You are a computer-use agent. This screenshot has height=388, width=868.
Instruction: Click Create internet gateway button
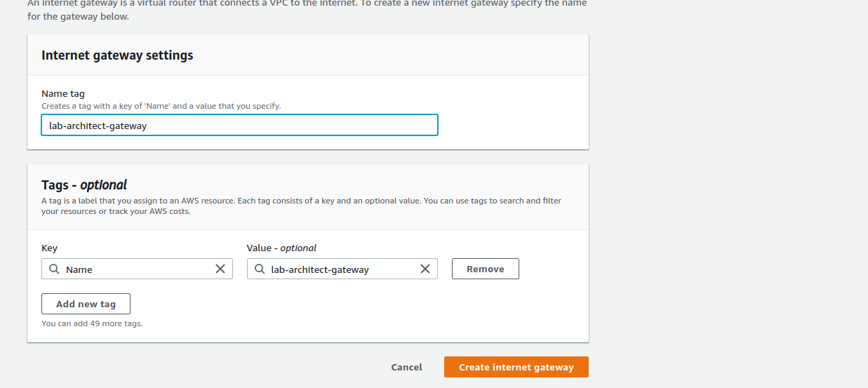pyautogui.click(x=516, y=367)
